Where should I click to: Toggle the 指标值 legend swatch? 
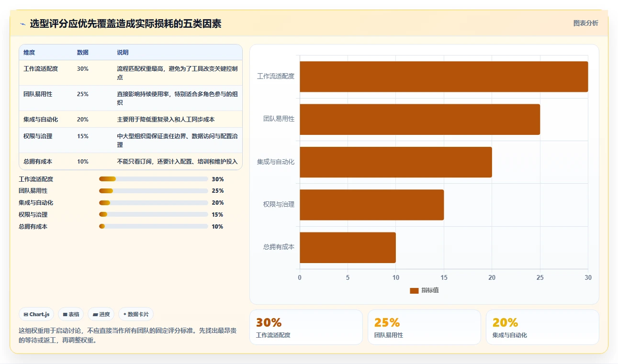tap(414, 291)
